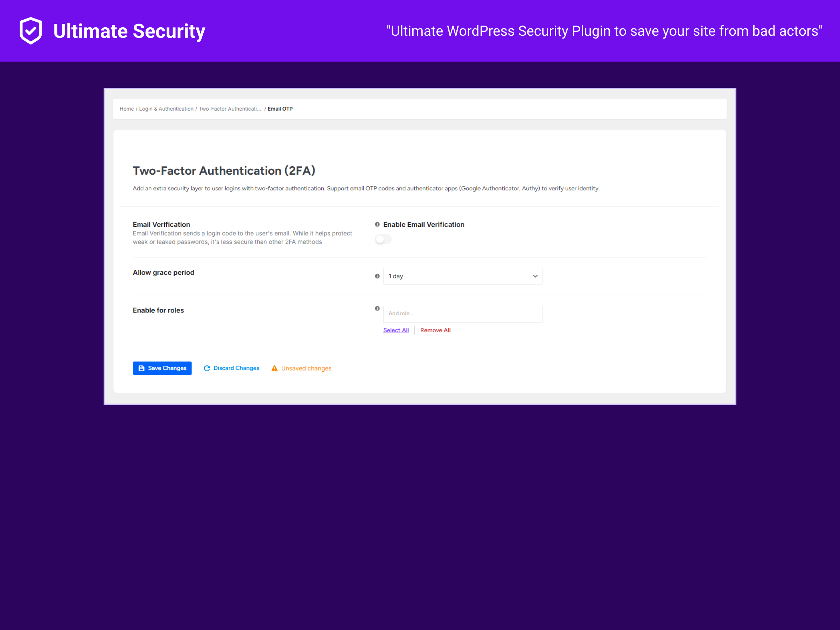840x630 pixels.
Task: Click the info icon beside Enable Email Verification
Action: tap(377, 224)
